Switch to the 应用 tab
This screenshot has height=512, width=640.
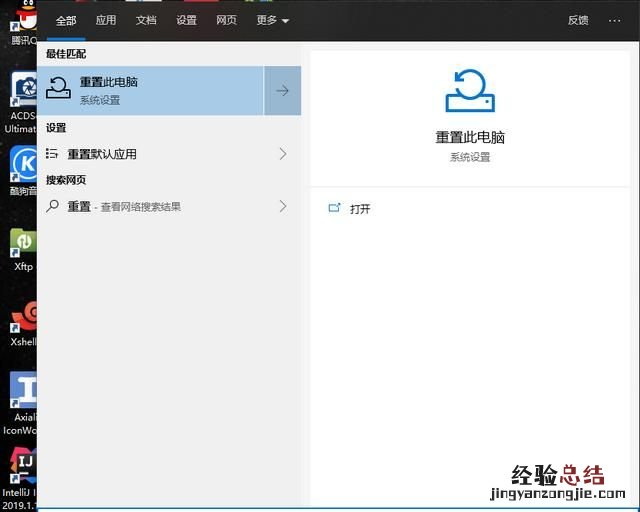(x=106, y=20)
